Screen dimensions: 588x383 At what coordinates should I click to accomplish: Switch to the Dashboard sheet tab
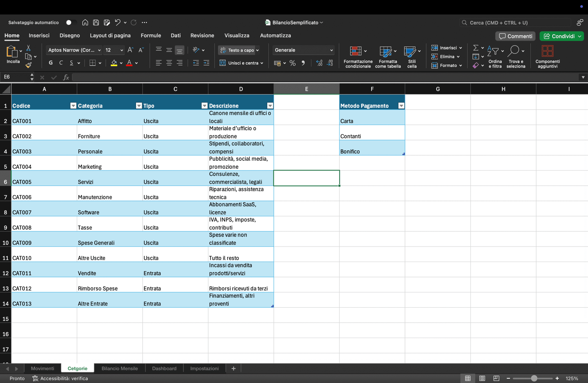[164, 368]
